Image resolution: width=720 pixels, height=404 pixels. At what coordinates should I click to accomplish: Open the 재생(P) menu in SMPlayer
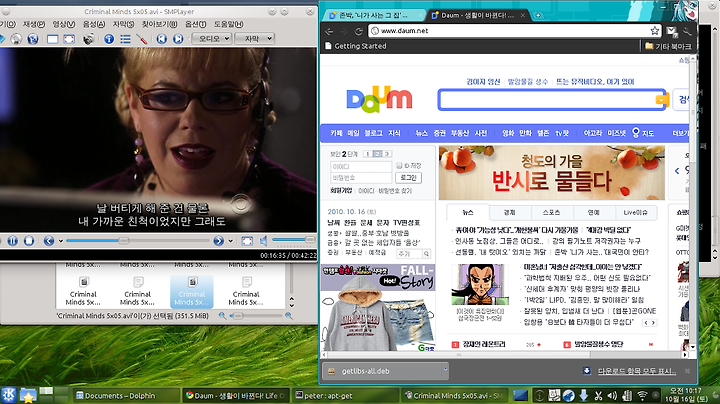pos(34,24)
